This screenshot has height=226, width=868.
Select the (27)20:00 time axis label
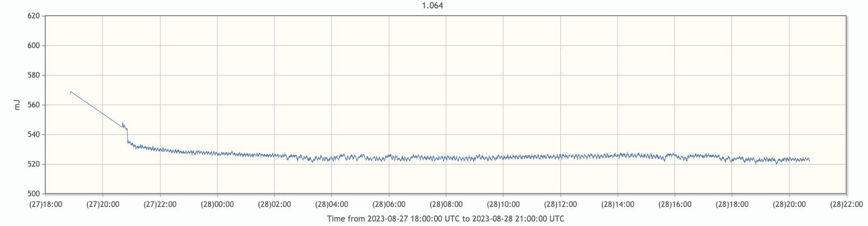point(102,205)
